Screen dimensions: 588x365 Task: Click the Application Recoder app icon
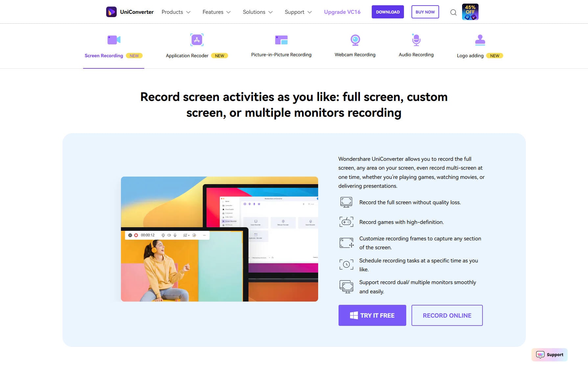197,40
